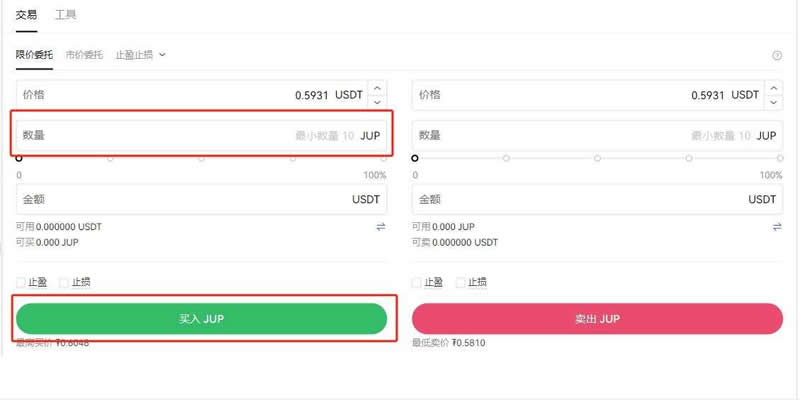
Task: Switch to 市价委托 tab
Action: (x=84, y=55)
